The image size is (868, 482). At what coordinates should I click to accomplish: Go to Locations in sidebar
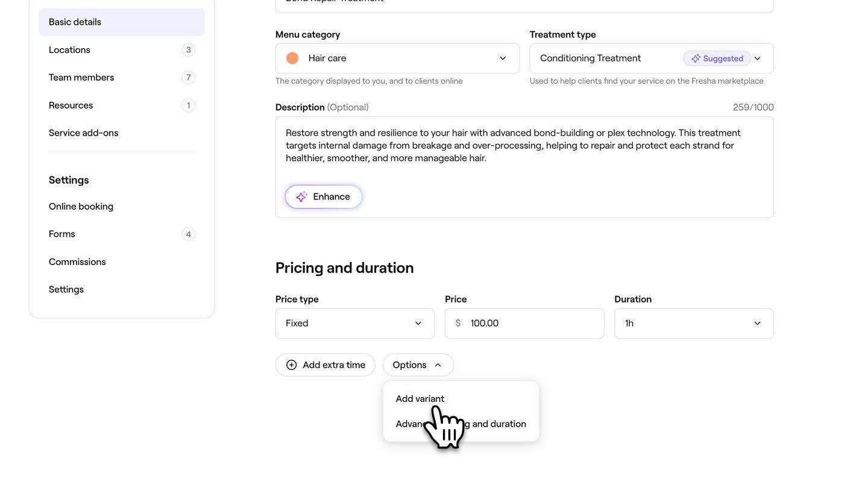70,50
